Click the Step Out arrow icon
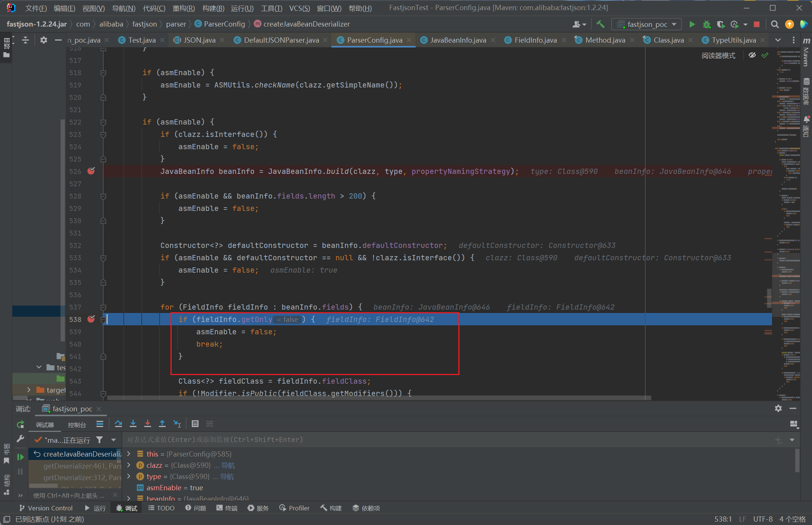 tap(162, 424)
